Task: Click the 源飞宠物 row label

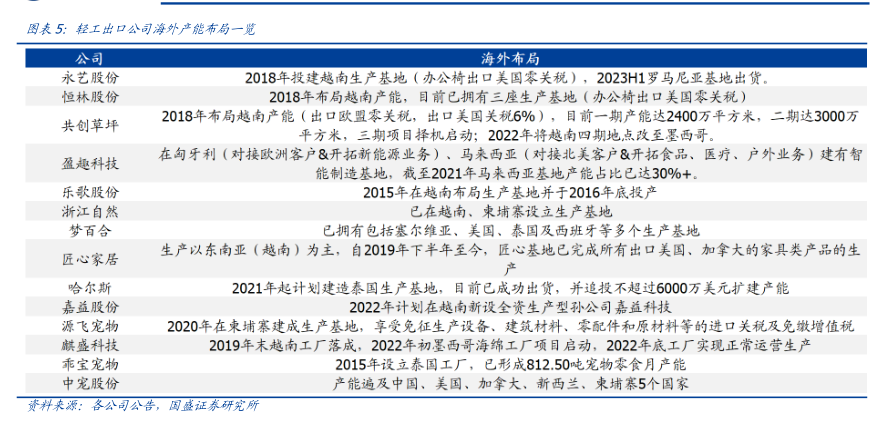Action: point(90,326)
